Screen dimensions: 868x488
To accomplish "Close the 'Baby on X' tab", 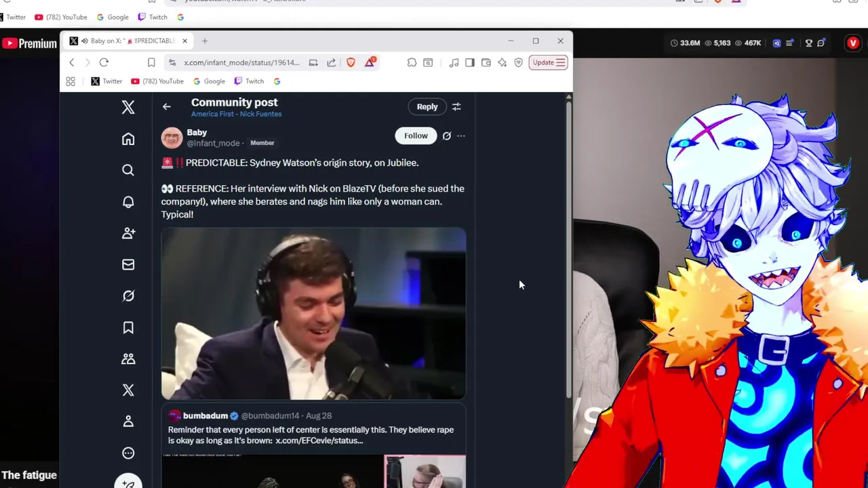I will [184, 41].
